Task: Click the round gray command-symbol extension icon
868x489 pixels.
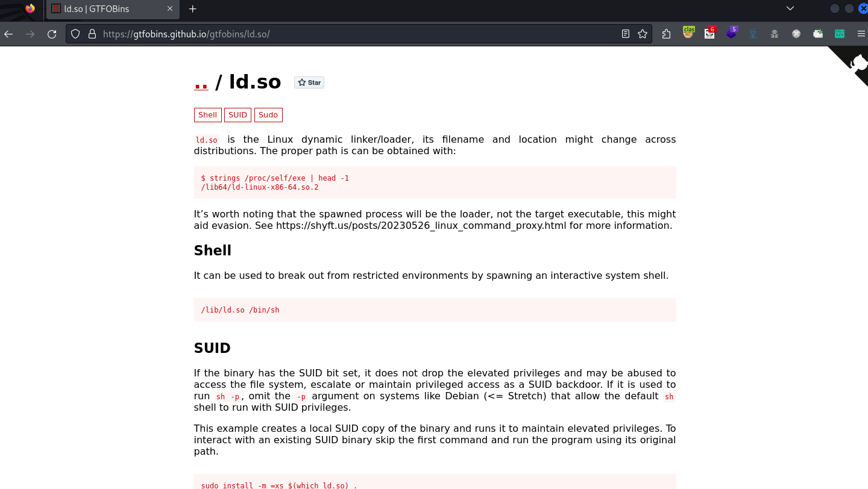Action: point(796,34)
